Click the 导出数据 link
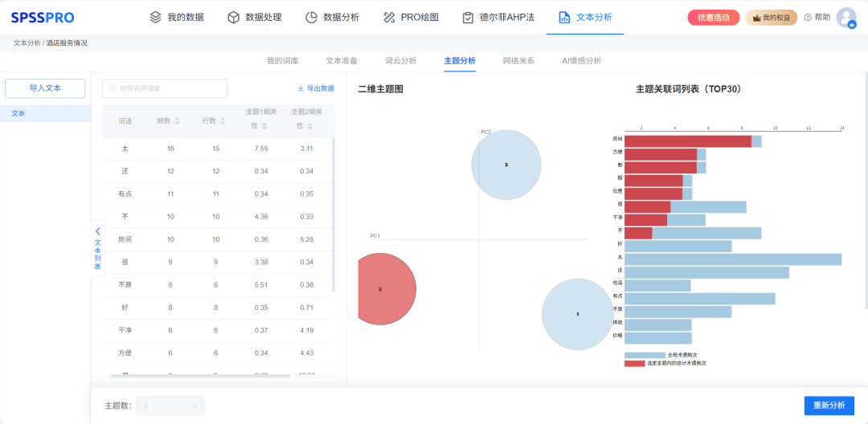This screenshot has height=424, width=868. click(x=321, y=88)
